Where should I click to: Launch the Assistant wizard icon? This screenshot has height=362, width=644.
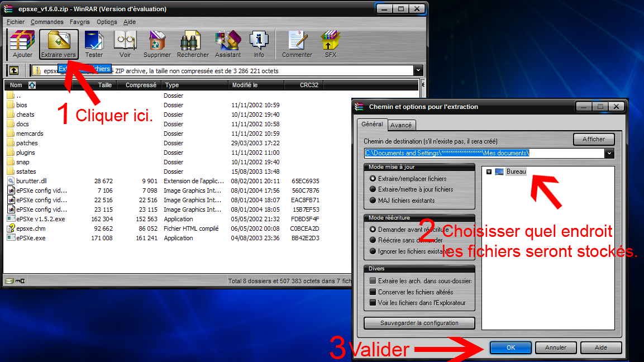point(228,44)
